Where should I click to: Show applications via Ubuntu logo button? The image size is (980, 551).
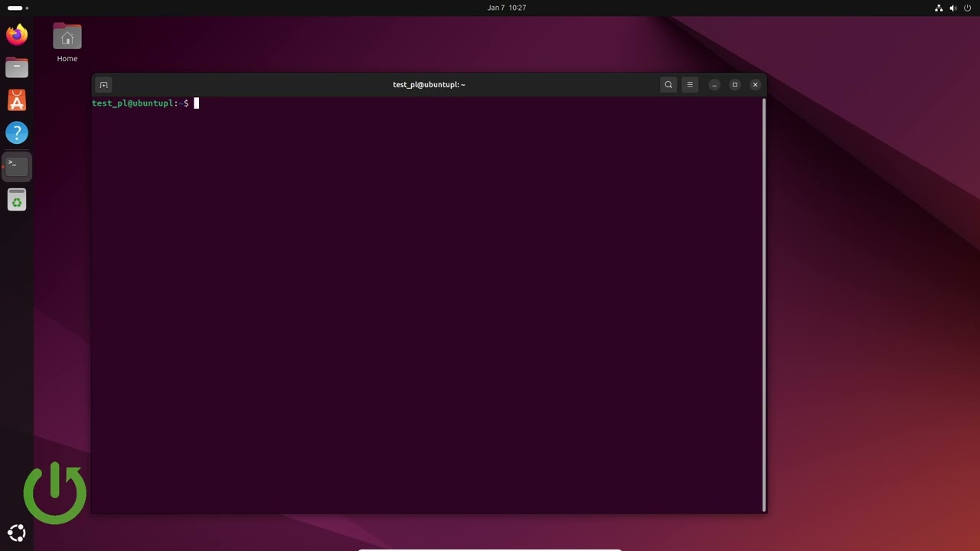point(17,533)
